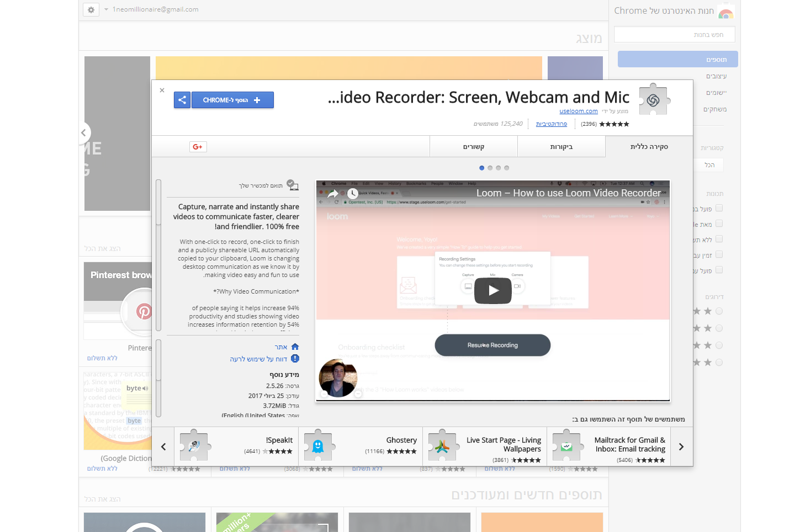This screenshot has height=532, width=800.
Task: Select יישומים in the store sidebar
Action: pyautogui.click(x=716, y=93)
